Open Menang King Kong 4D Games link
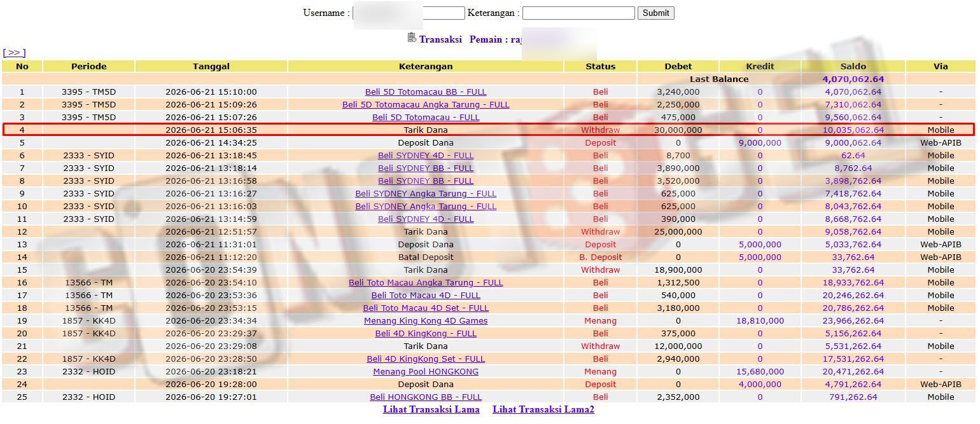Image resolution: width=980 pixels, height=424 pixels. click(x=426, y=320)
